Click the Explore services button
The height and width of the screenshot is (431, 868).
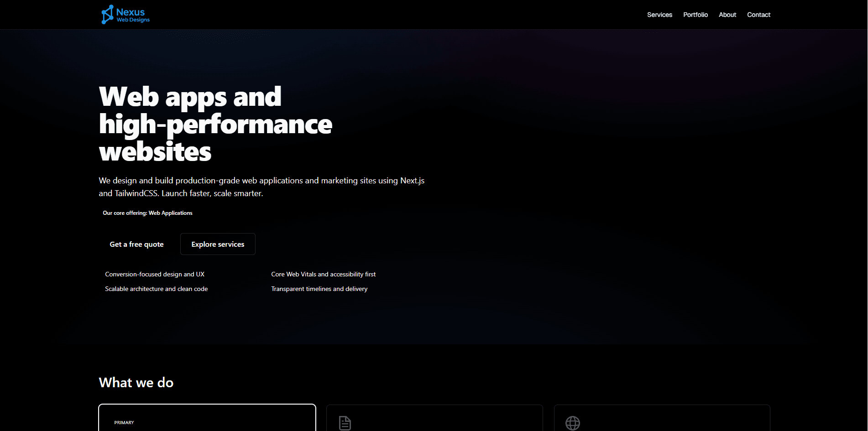click(x=218, y=244)
